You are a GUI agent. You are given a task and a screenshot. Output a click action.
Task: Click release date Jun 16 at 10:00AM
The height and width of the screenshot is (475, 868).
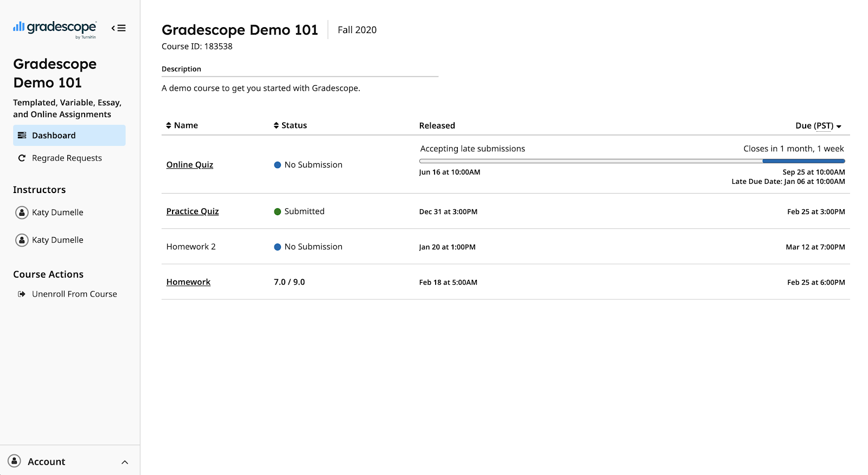point(450,172)
